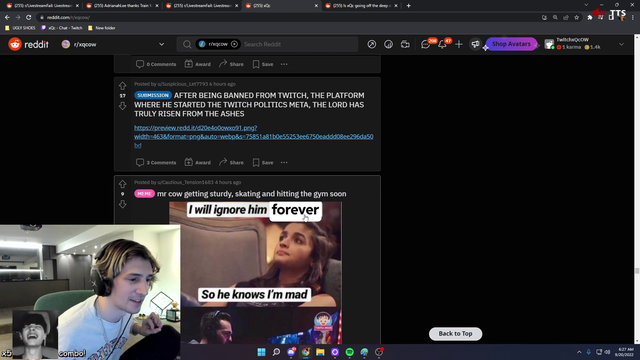Open the preview.redd.it image link
This screenshot has width=640, height=360.
coord(253,136)
